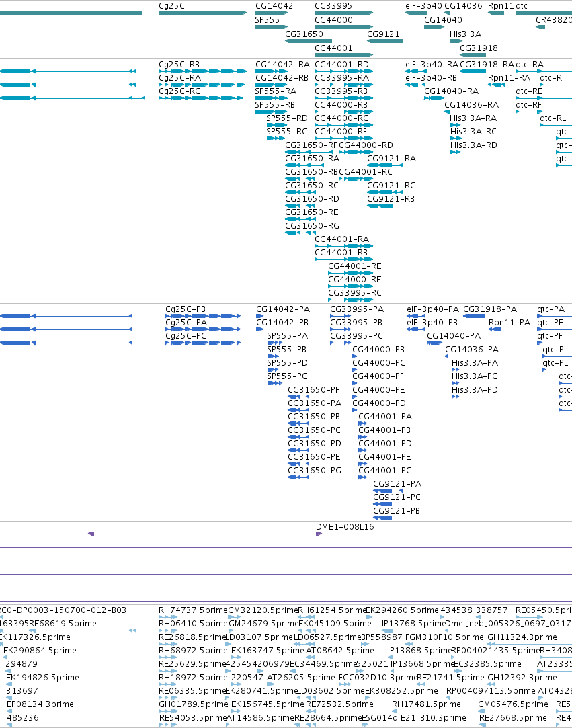Viewport: 572px width, 728px height.
Task: Open transcript Cg25C-RB
Action: coord(179,64)
